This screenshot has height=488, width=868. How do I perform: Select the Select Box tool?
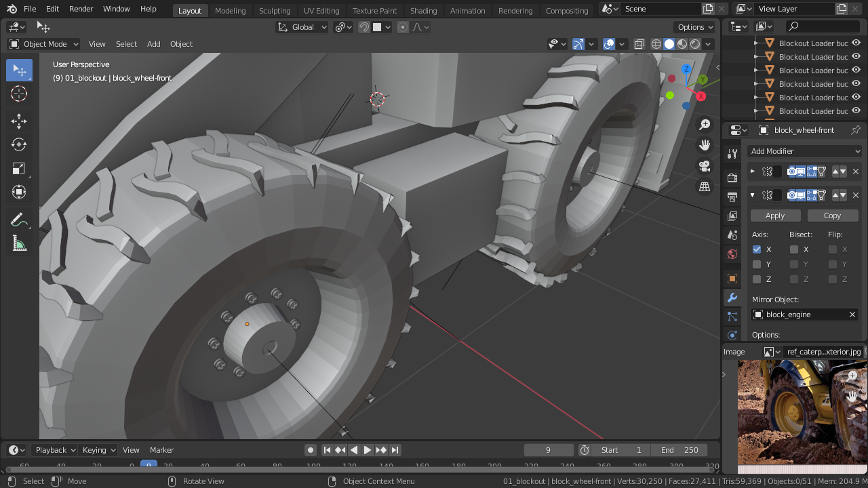point(19,70)
